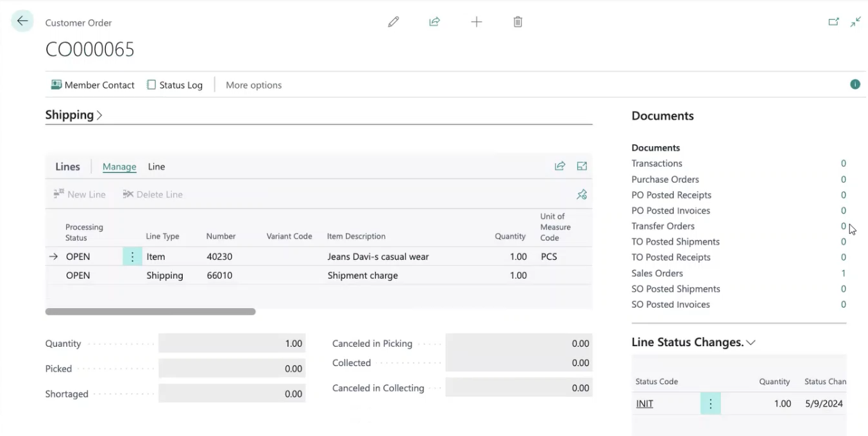Screen dimensions: 868x436
Task: Click the trash delete icon
Action: click(518, 22)
